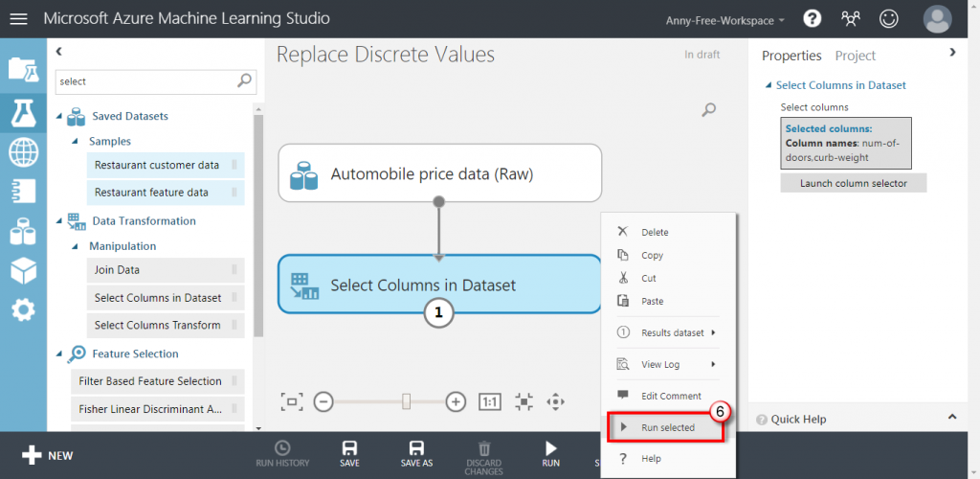Image resolution: width=980 pixels, height=479 pixels.
Task: Collapse the Feature Selection category
Action: 60,354
